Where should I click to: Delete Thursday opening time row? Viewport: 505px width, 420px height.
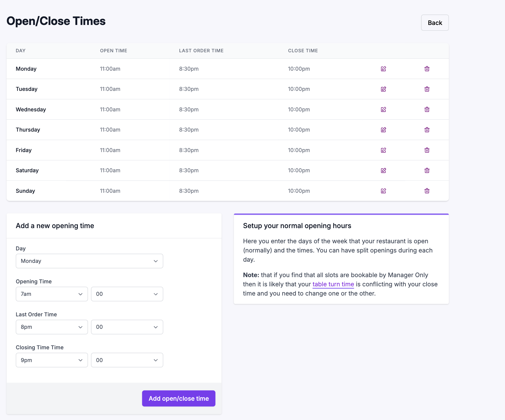pos(427,130)
